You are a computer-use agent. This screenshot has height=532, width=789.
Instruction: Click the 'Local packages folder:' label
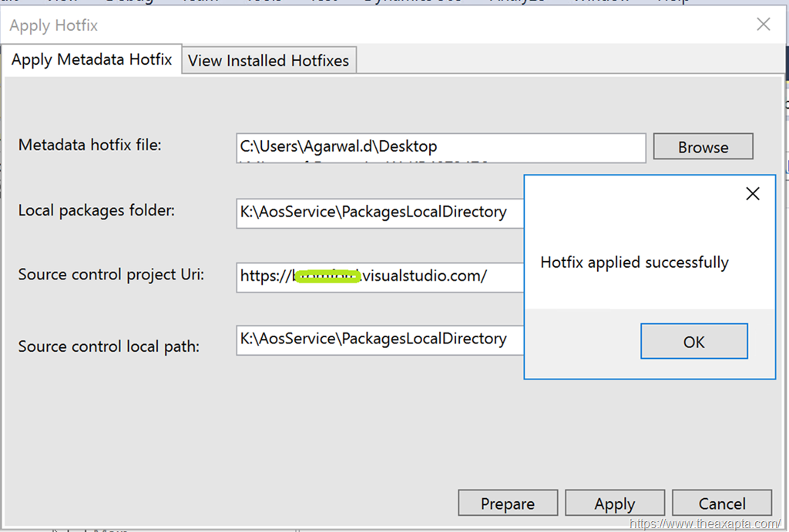[x=96, y=210]
